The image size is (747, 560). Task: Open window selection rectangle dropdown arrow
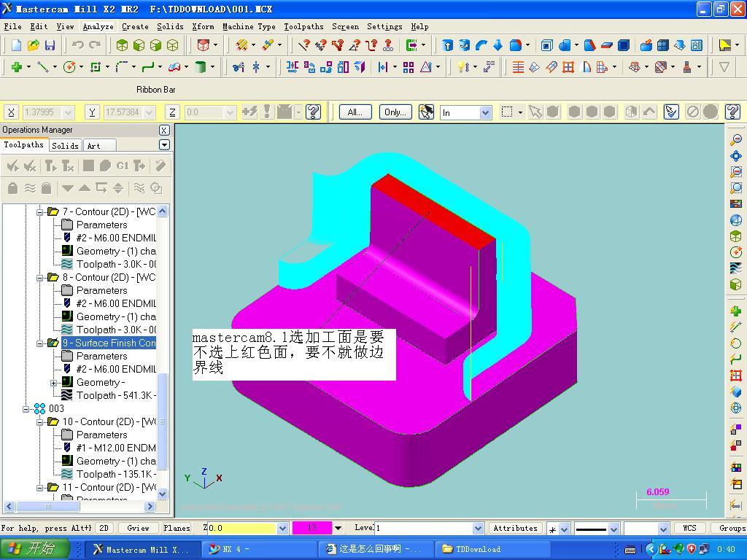pyautogui.click(x=520, y=112)
